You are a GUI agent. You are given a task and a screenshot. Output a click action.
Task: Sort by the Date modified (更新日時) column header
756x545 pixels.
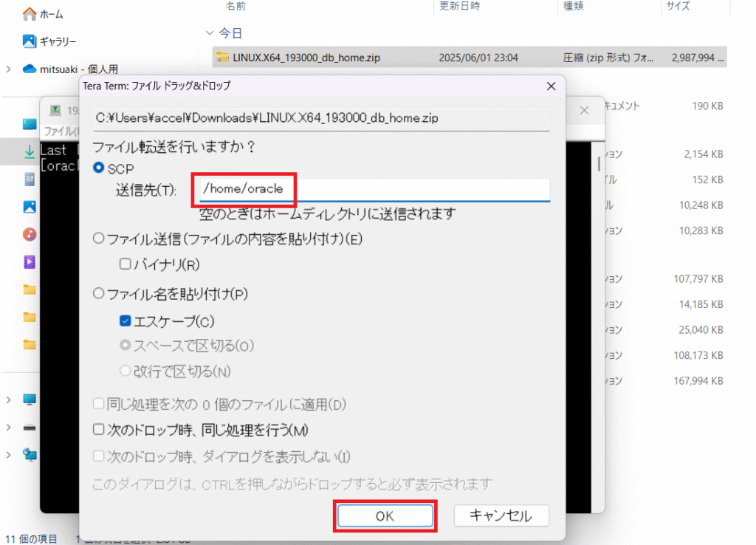click(459, 7)
